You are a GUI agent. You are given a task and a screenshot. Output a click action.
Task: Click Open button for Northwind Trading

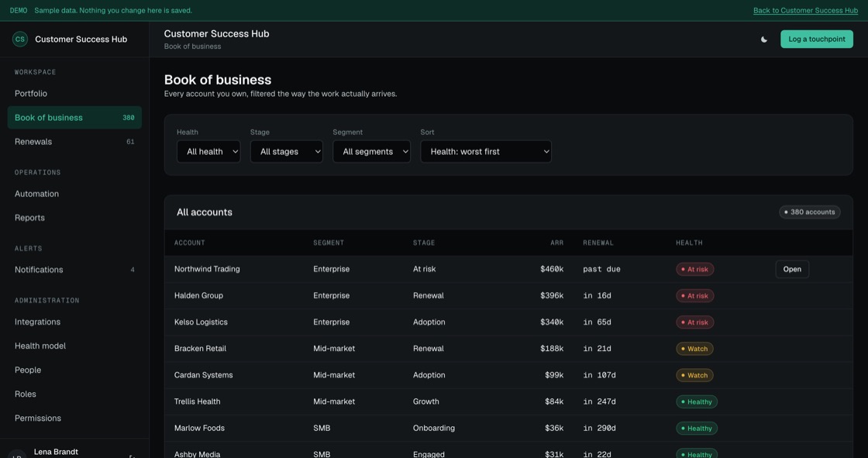[792, 269]
